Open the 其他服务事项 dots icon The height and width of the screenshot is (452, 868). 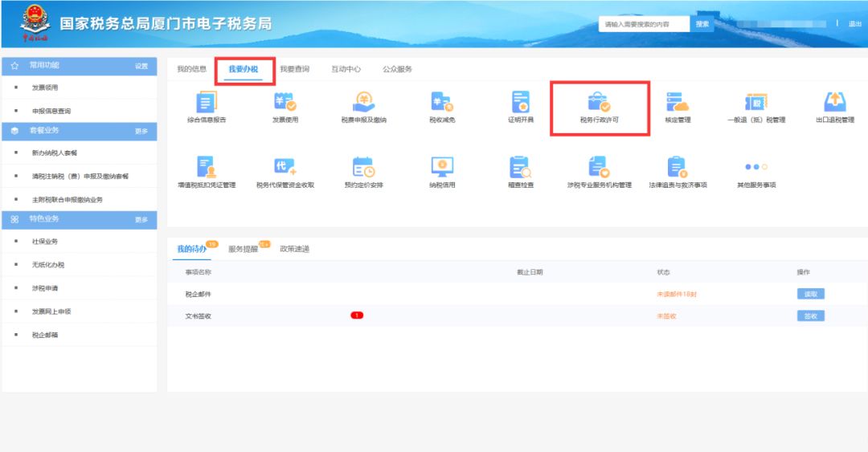tap(756, 166)
